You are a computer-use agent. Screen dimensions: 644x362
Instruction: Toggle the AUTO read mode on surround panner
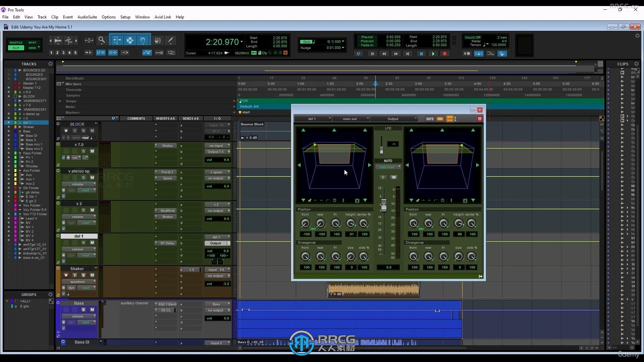(387, 167)
